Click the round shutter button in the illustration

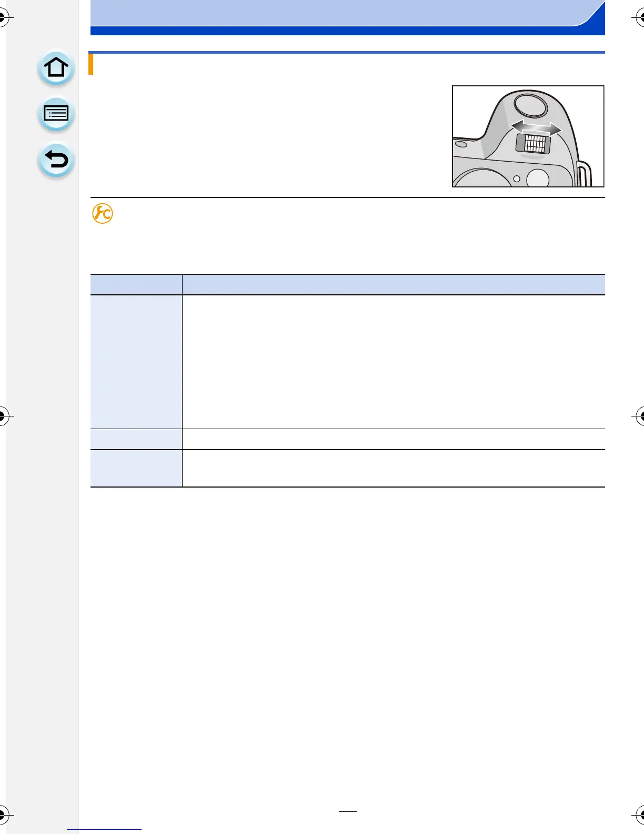530,104
